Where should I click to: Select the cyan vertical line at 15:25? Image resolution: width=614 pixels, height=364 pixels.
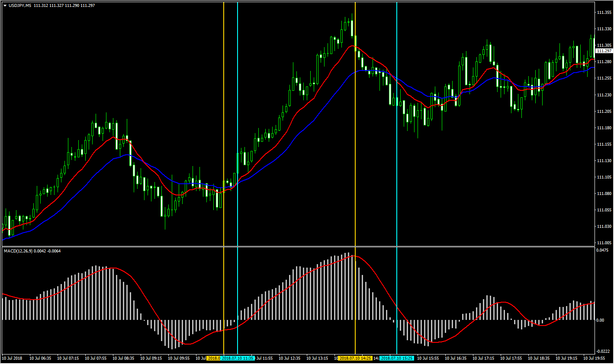pos(397,178)
